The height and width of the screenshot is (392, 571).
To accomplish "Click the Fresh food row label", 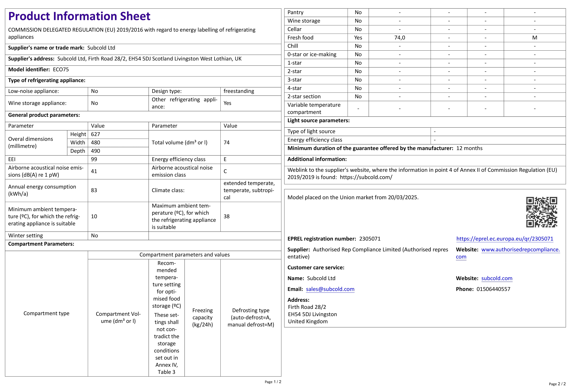I will tap(300, 38).
